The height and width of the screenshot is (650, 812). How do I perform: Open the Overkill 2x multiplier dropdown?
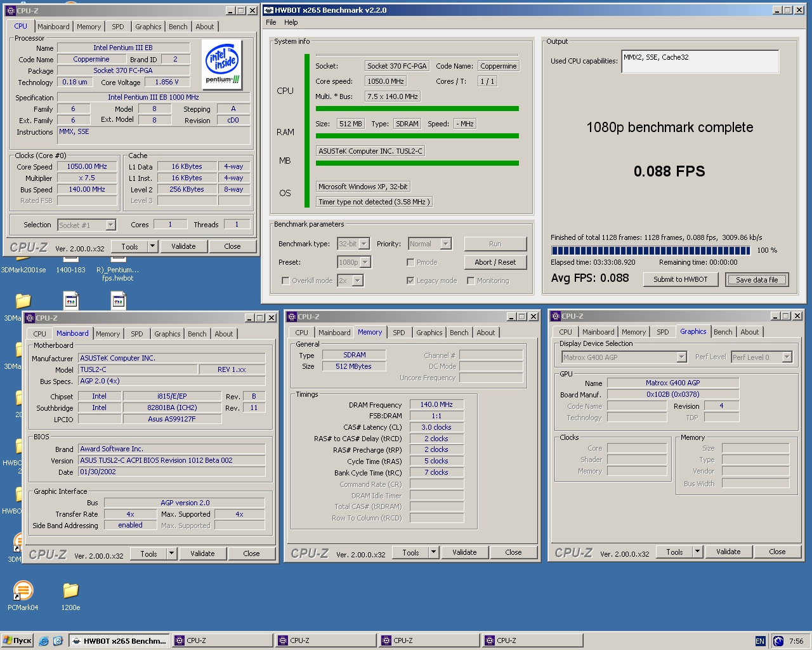(x=358, y=281)
